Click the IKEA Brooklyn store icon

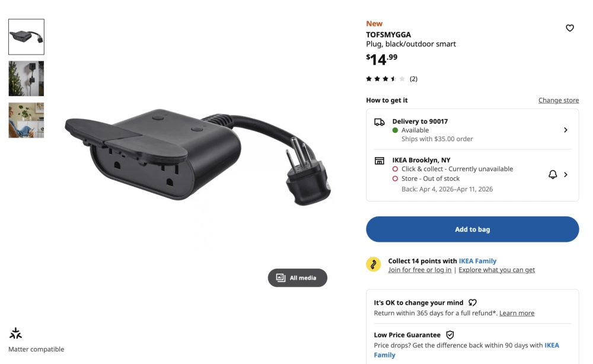click(x=380, y=161)
